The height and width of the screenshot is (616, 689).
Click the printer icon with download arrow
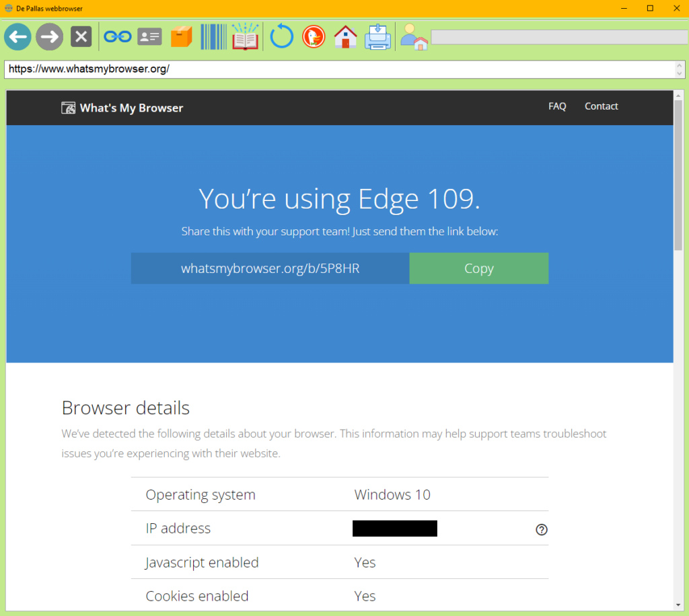[377, 37]
